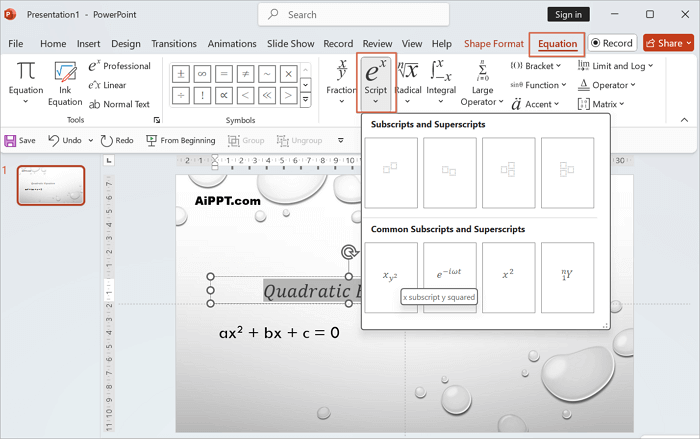Start slideshow From Beginning
This screenshot has width=700, height=439.
[180, 141]
